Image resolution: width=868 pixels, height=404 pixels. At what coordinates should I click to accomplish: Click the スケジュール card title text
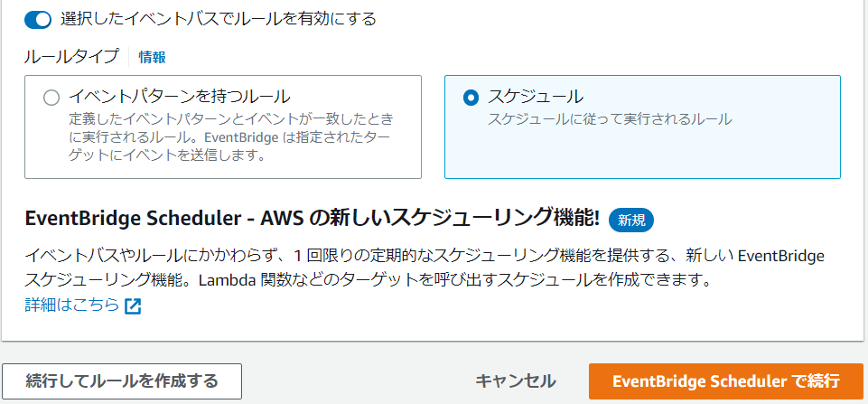[x=536, y=97]
